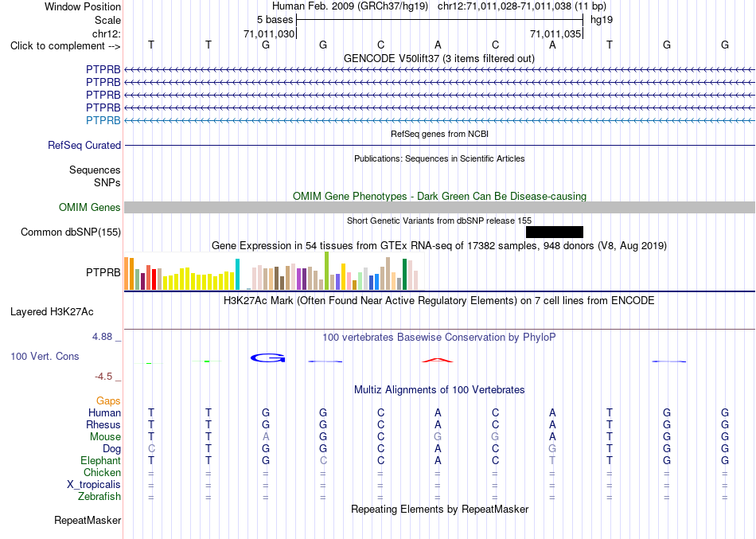Click the OMIM Gene Phenotypes green title
Screen dimensions: 756x539
(x=439, y=197)
